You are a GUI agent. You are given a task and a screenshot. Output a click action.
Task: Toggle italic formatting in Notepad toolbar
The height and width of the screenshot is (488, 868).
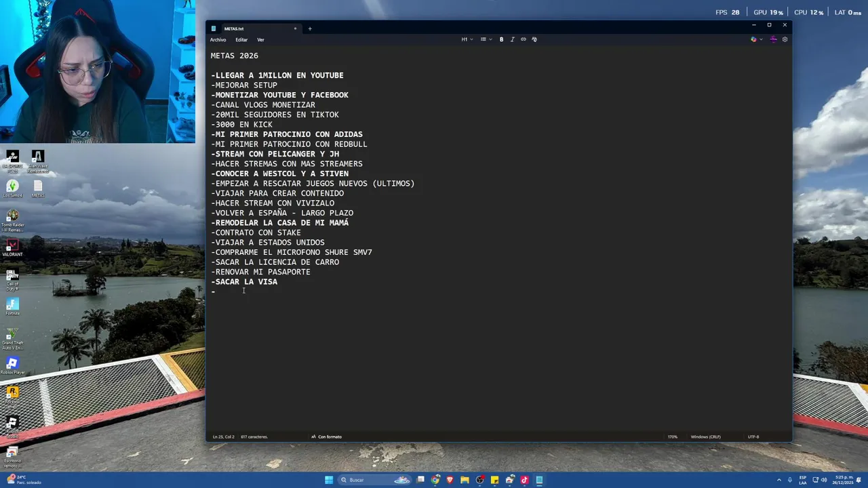click(512, 39)
